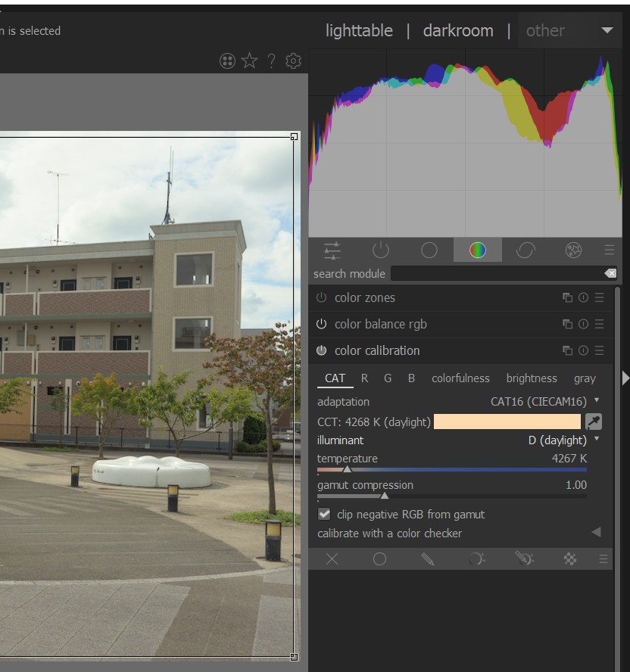Open the brightness tab
The image size is (630, 672).
532,378
